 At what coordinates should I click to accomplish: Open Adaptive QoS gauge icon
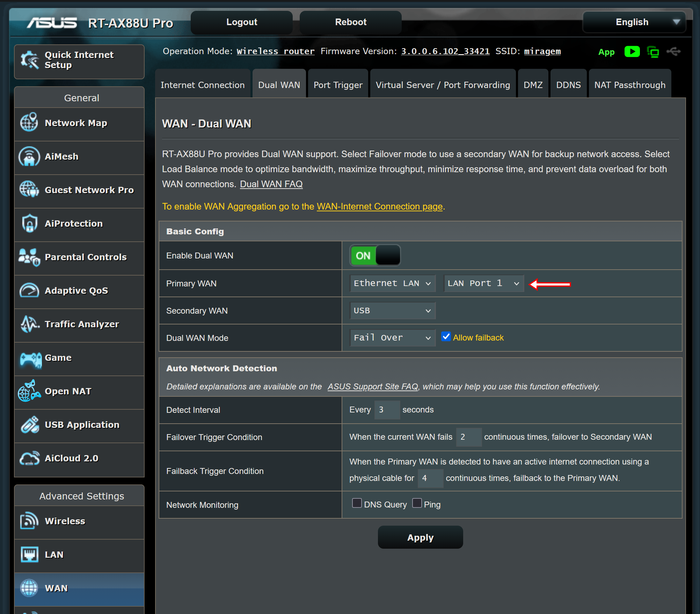(29, 291)
